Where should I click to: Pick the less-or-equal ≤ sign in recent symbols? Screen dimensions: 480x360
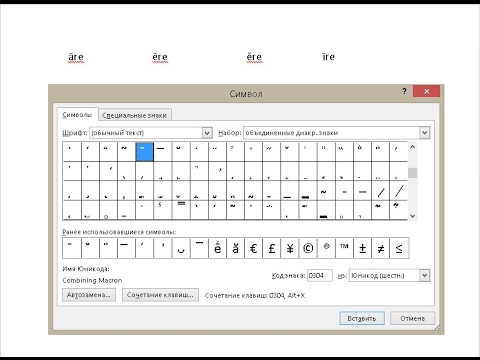(x=399, y=248)
